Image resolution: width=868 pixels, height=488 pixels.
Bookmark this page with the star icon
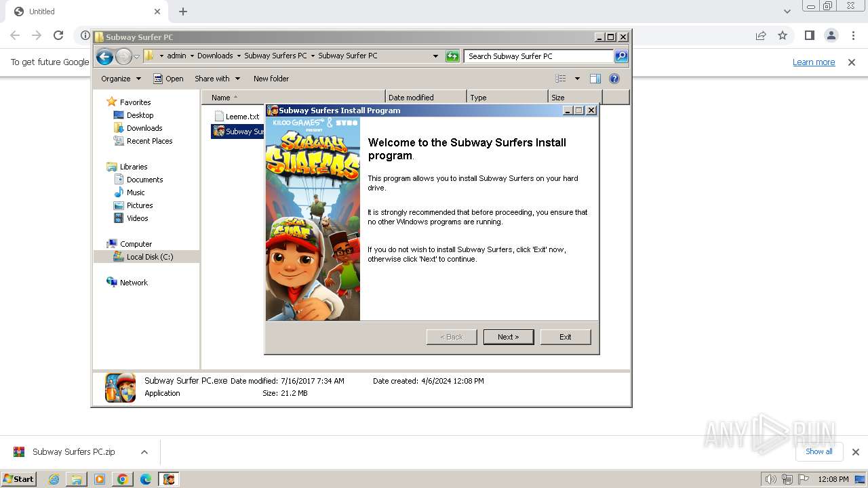point(783,35)
